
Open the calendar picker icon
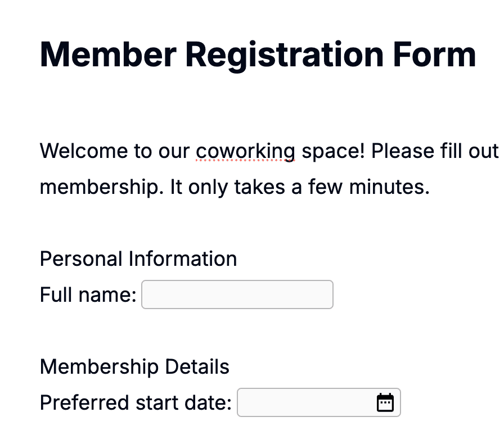[385, 402]
